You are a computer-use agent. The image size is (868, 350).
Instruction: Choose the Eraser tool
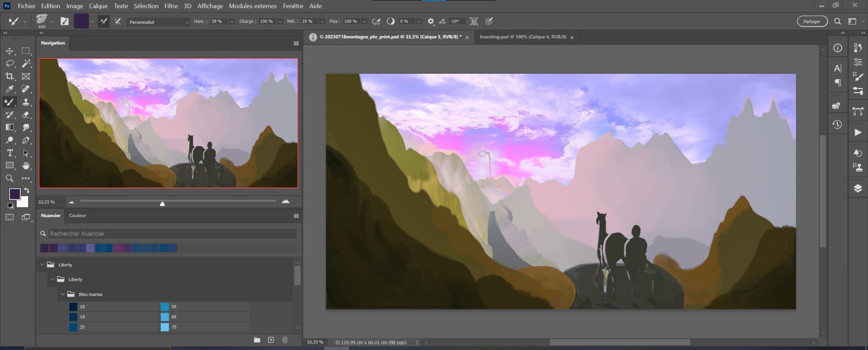25,115
